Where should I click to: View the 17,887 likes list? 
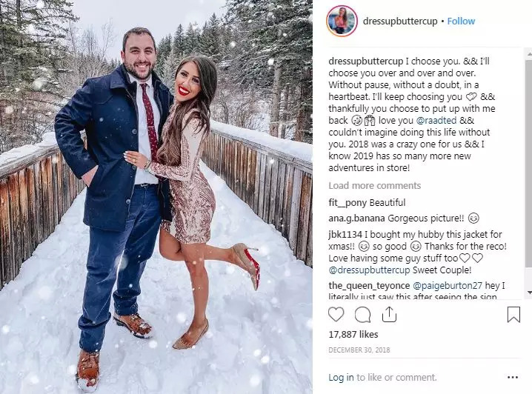click(353, 334)
